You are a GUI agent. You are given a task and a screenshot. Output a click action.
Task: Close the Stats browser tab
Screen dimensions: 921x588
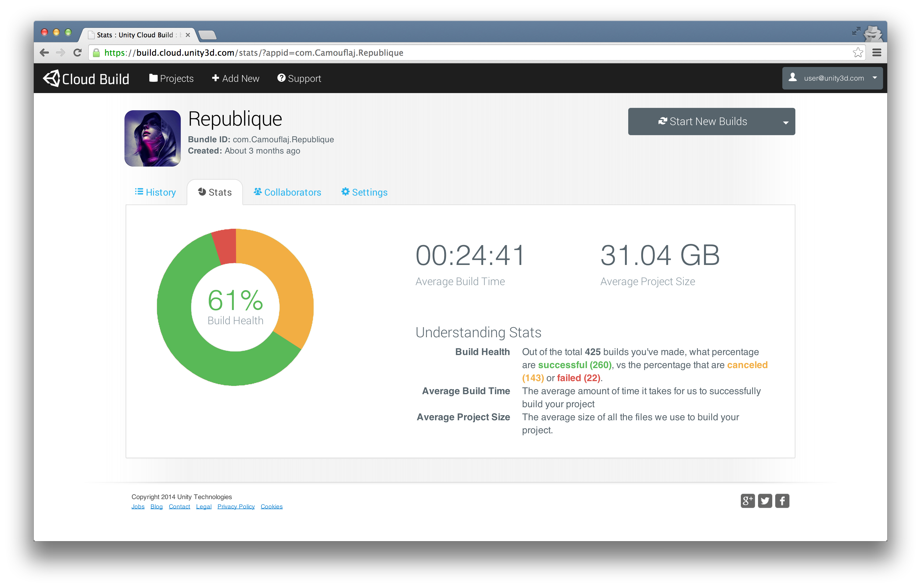pyautogui.click(x=188, y=35)
